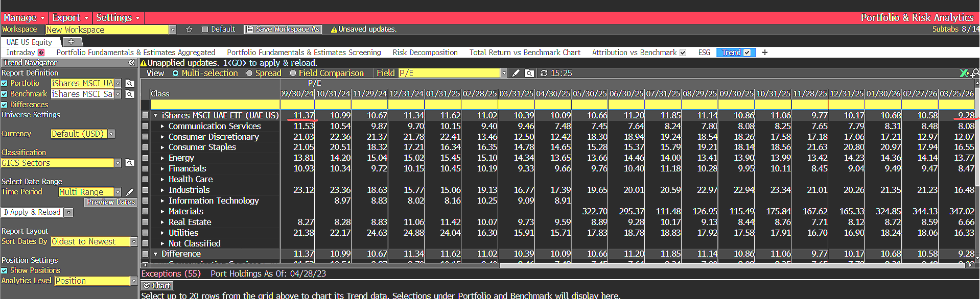Collapse the iShares MSCI UAE ETF row
Screen dimensions: 980x299
click(x=156, y=116)
